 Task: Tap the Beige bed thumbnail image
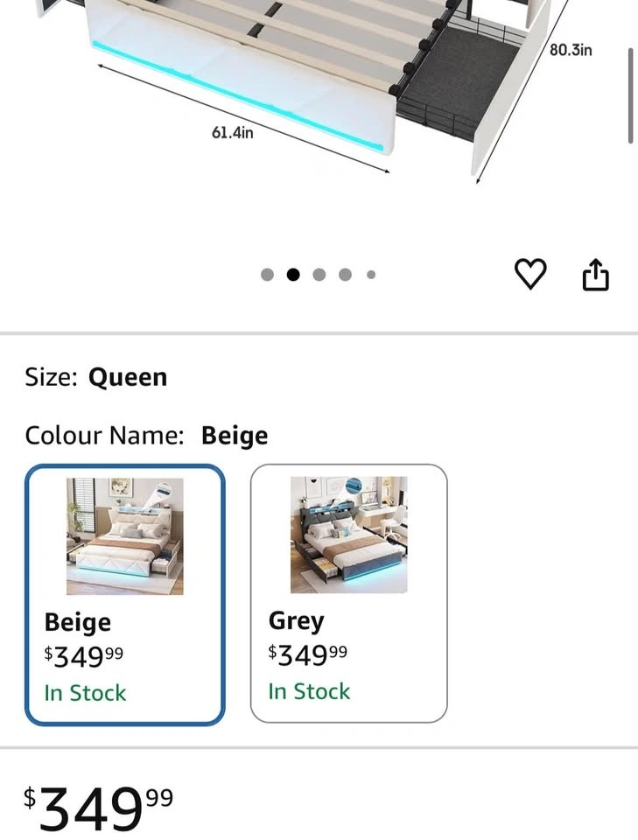coord(125,536)
